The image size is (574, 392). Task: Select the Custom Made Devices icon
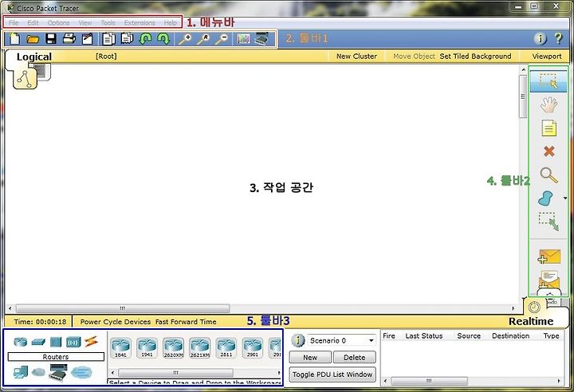pyautogui.click(x=58, y=372)
